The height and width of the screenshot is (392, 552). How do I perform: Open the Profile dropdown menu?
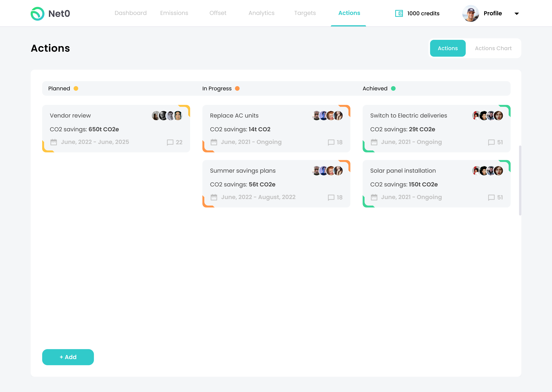(517, 14)
